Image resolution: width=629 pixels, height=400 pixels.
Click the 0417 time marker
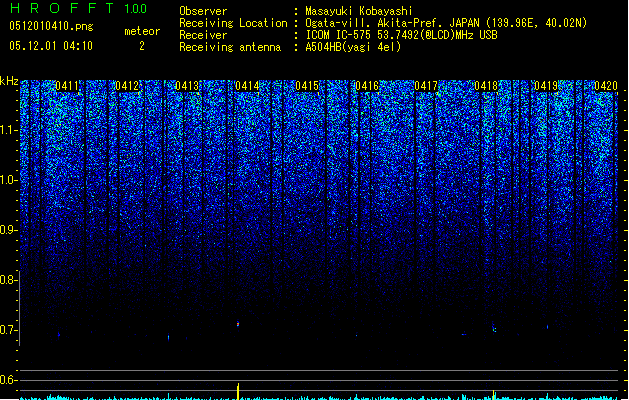tap(426, 86)
